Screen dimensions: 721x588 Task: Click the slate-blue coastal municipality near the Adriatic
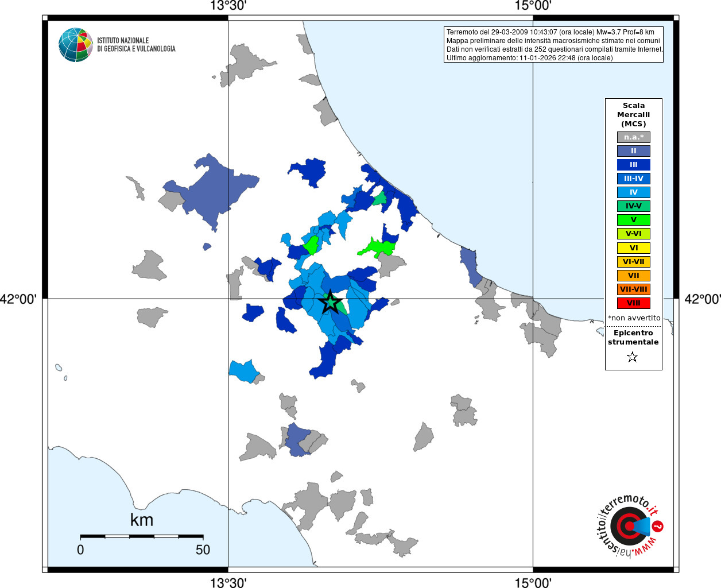[x=470, y=266]
